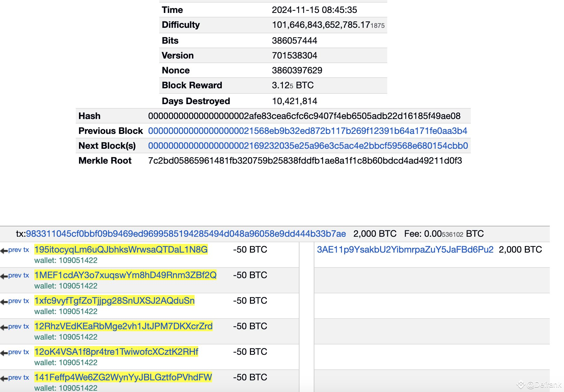Select address 195itocyqLm6uQJbhksWrwsaQTDaL1N8G
Image resolution: width=564 pixels, height=392 pixels.
point(121,250)
